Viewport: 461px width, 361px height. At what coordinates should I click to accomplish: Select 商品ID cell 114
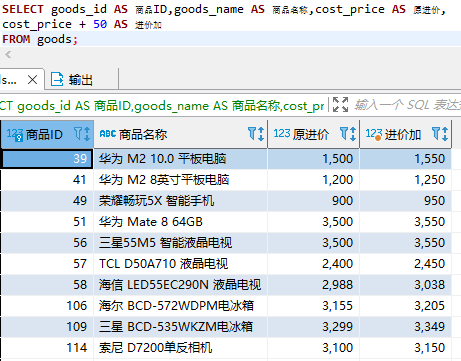[x=47, y=348]
